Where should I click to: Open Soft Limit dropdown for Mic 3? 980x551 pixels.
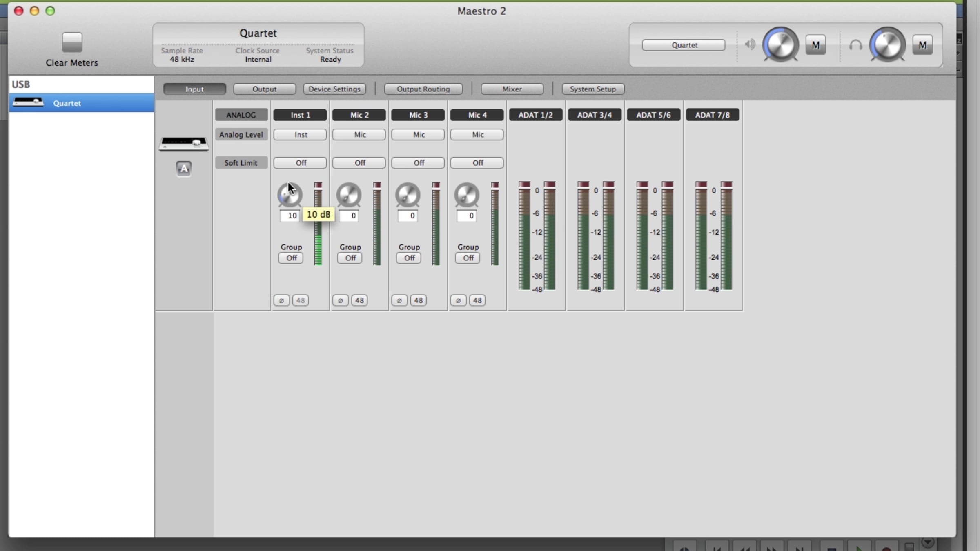point(418,163)
